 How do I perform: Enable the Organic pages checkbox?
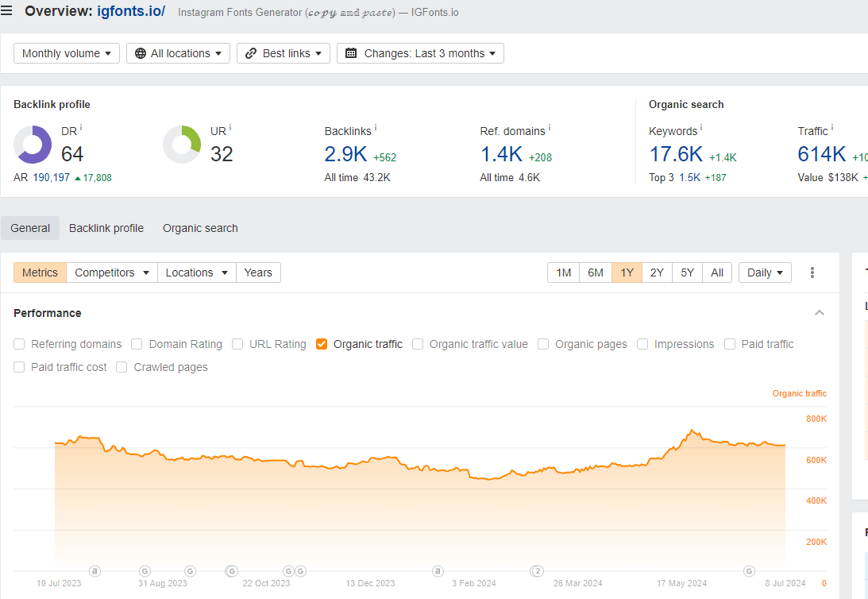[x=544, y=344]
